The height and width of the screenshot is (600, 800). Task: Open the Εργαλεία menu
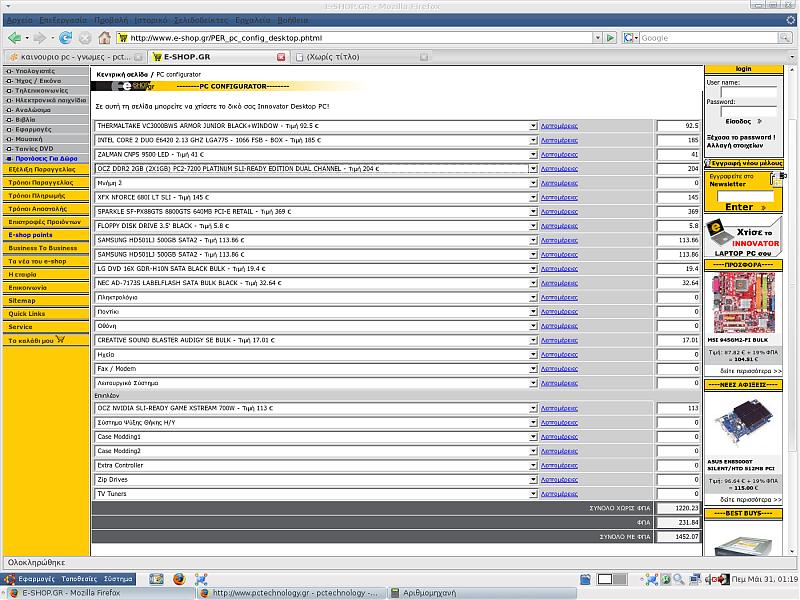(253, 20)
